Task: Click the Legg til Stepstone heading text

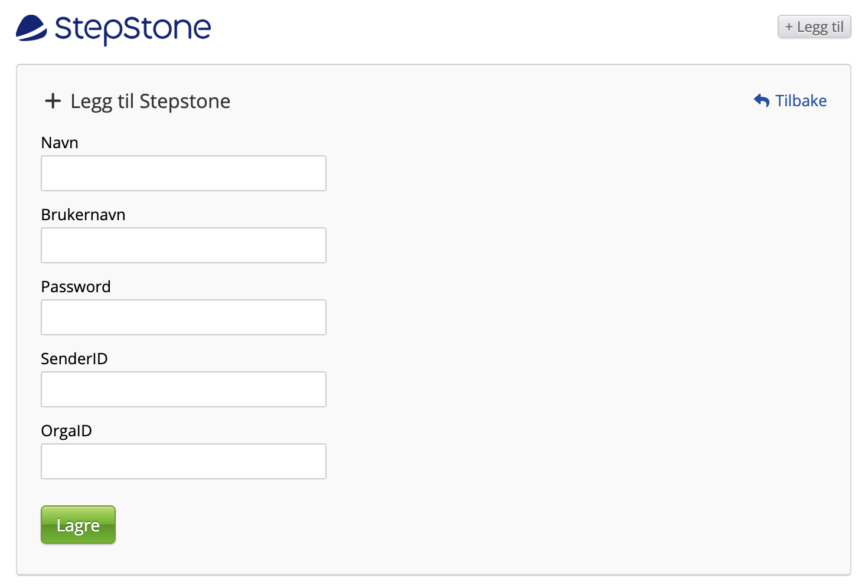Action: coord(151,102)
